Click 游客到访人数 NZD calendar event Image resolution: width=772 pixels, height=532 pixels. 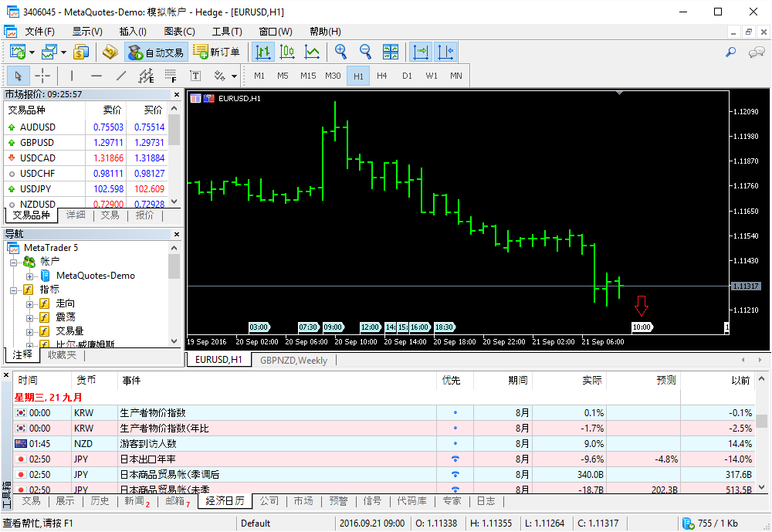tap(384, 444)
